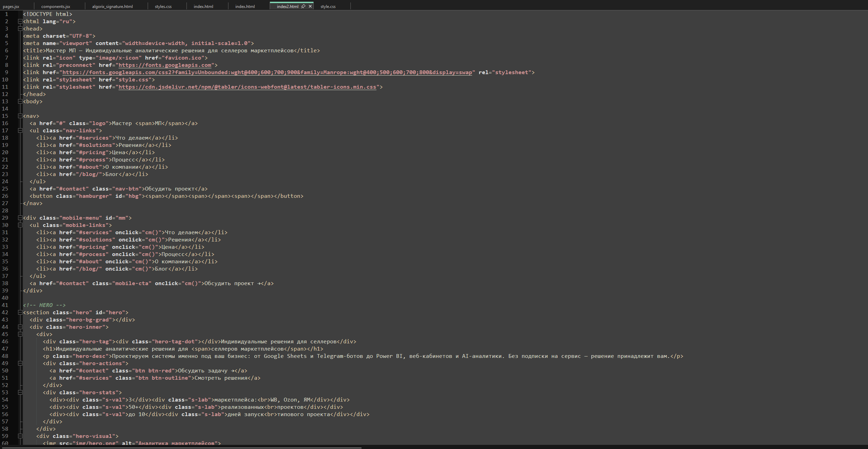This screenshot has width=868, height=449.
Task: Switch to algorix_signature.html tab
Action: (x=112, y=7)
